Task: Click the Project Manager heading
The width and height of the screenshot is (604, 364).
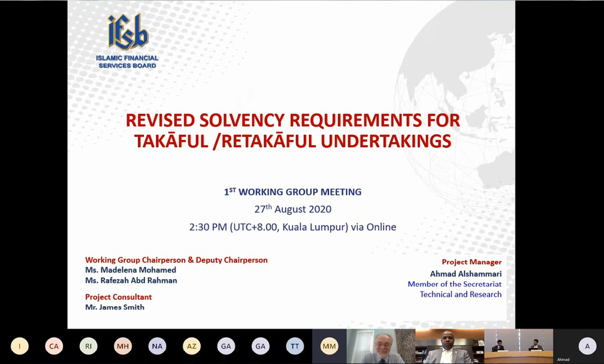Action: (471, 262)
